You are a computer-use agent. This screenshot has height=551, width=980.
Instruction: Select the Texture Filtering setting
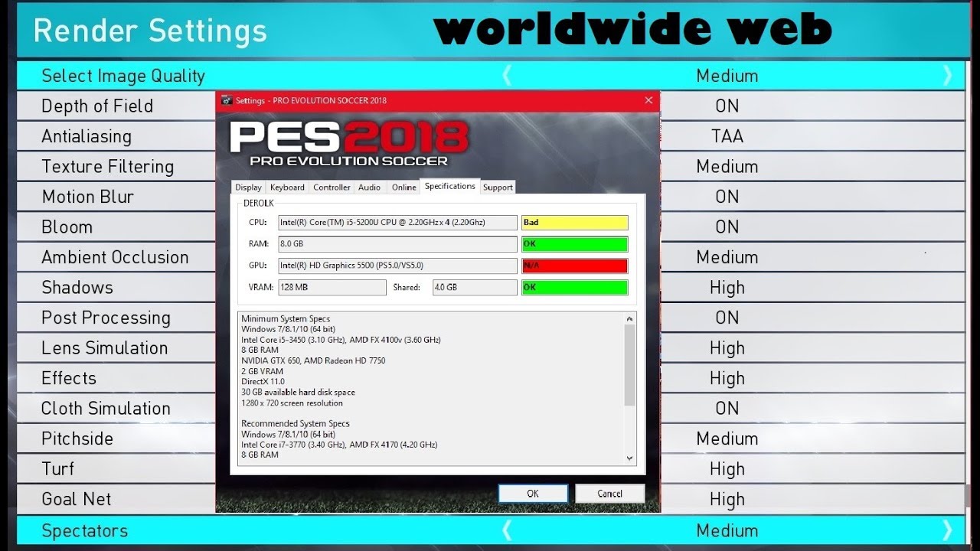click(108, 166)
